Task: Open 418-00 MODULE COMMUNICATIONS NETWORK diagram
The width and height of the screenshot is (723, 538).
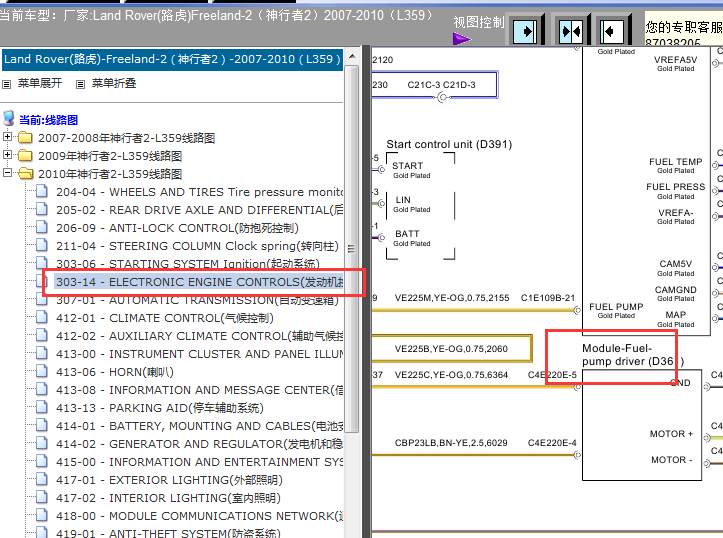Action: (x=200, y=516)
